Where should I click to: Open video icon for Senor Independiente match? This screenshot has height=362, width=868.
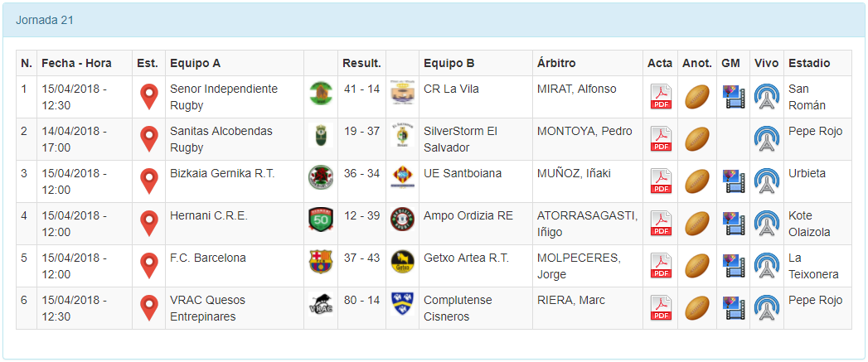pos(733,97)
